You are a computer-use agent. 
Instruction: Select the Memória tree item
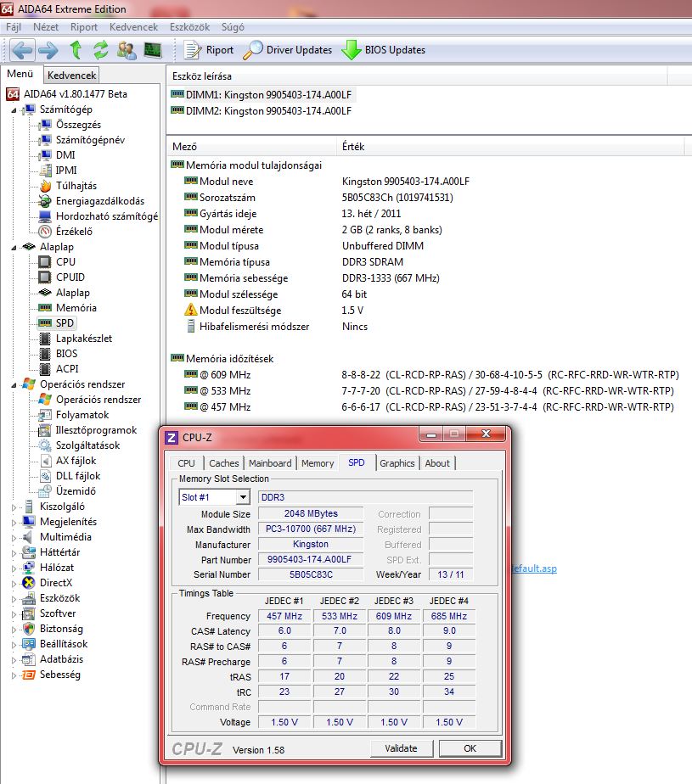[76, 307]
